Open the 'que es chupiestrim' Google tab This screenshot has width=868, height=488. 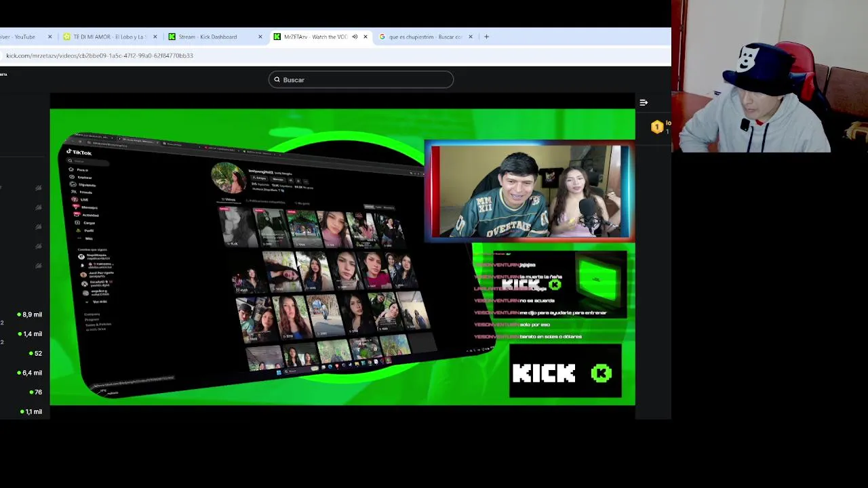[426, 37]
